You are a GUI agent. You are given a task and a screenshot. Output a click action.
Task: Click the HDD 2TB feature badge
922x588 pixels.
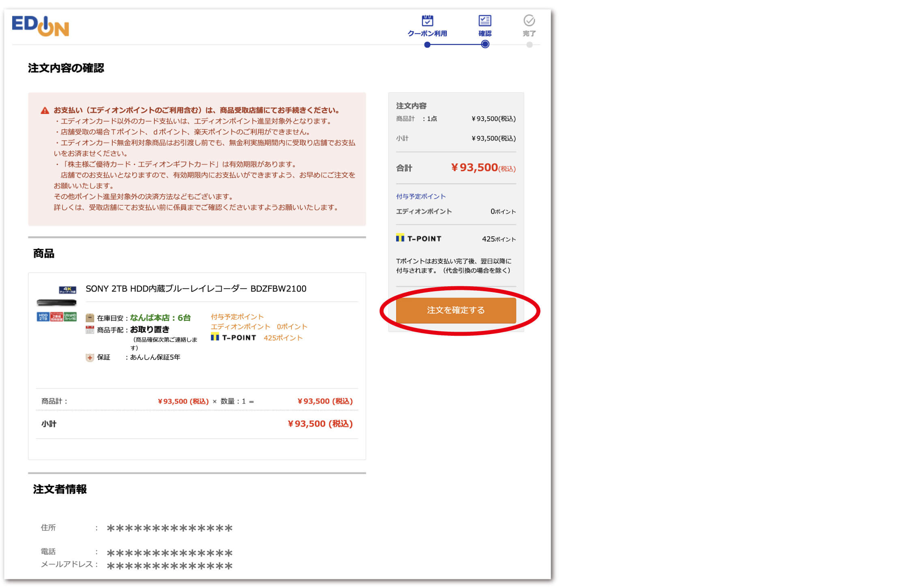point(43,317)
